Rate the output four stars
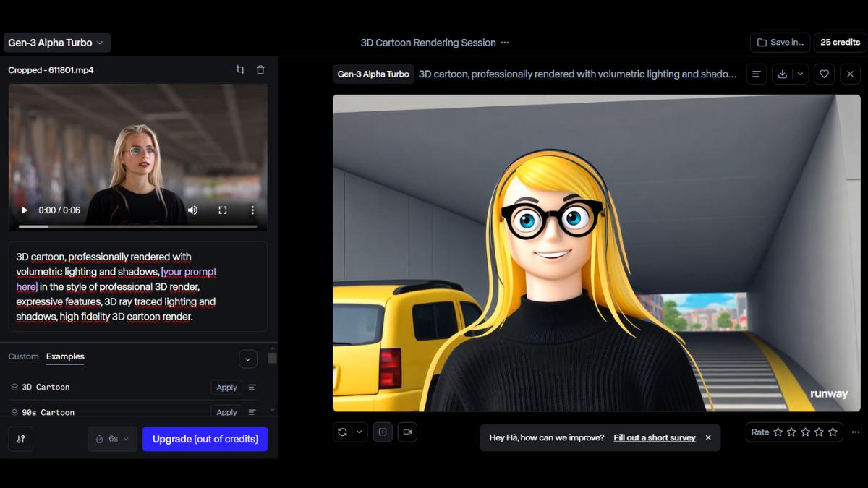Viewport: 868px width, 488px height. (819, 432)
